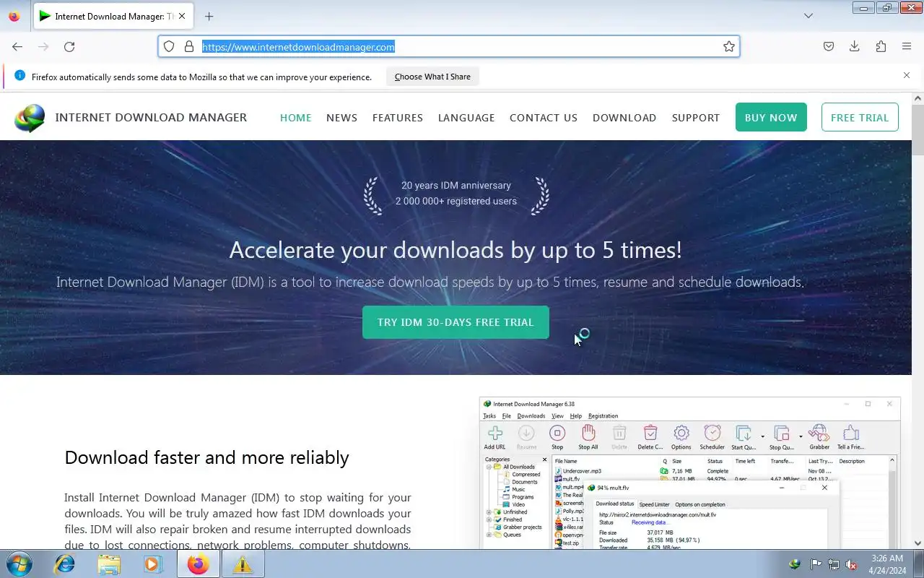Click the Accelerate your downloads headline

point(456,250)
